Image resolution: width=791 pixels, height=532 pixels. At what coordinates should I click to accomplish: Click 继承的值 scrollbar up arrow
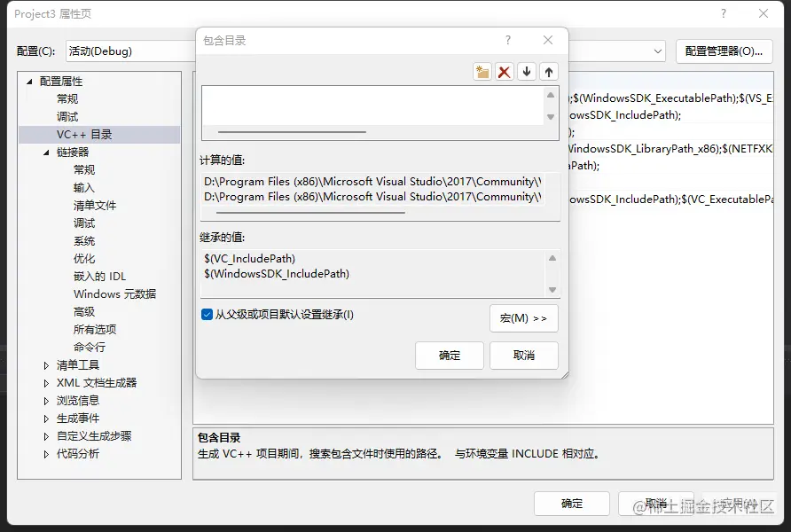pos(552,258)
